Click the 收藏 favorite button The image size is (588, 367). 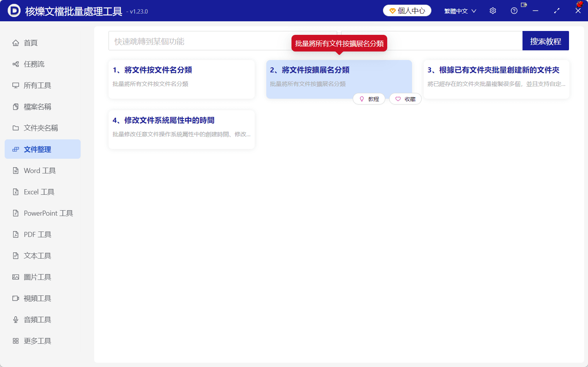(x=405, y=99)
